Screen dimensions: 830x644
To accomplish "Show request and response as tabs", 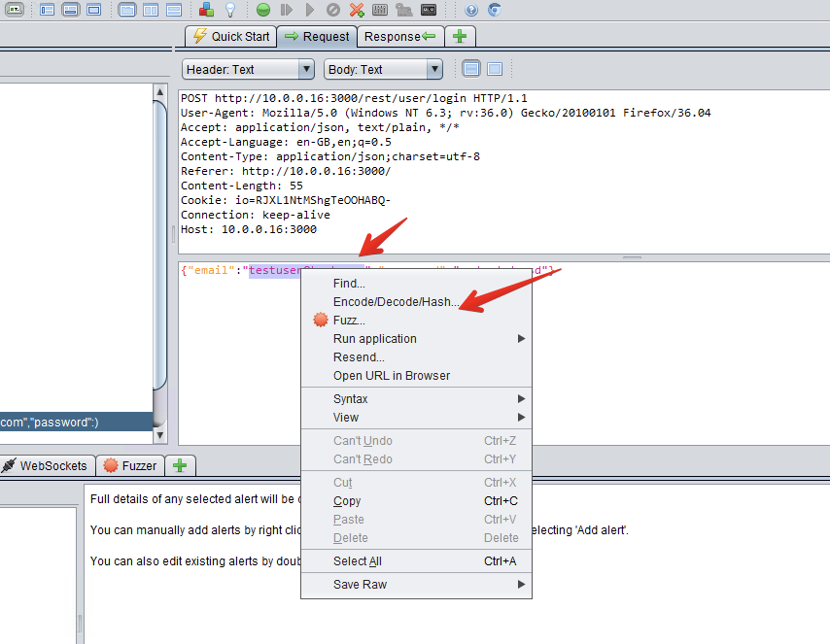I will (127, 10).
